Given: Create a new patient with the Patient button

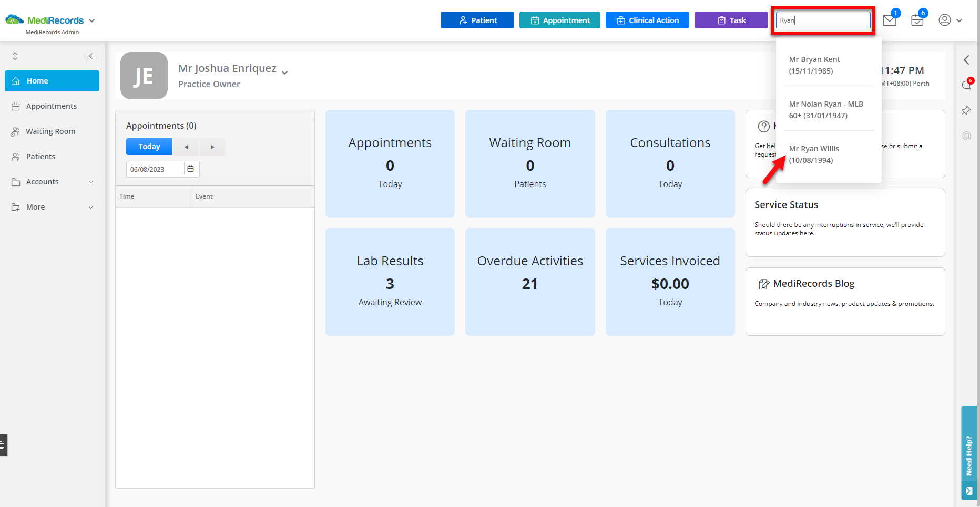Looking at the screenshot, I should tap(477, 20).
